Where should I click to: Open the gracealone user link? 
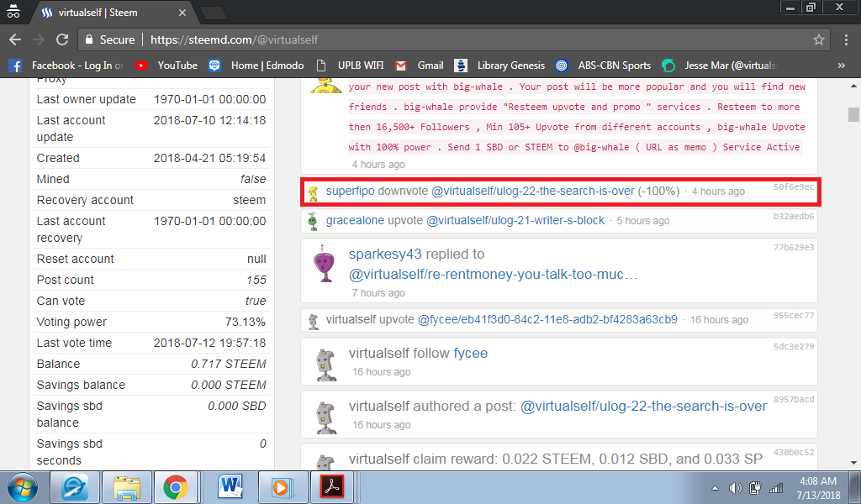tap(355, 220)
